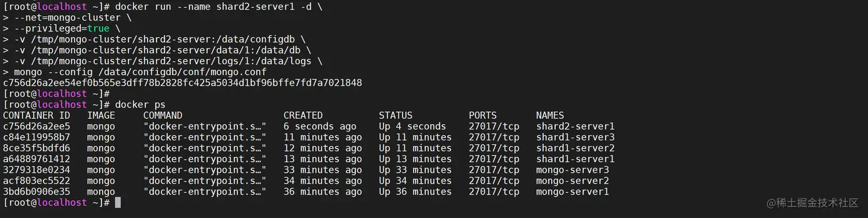Click the PORTS column header text
868x218 pixels.
(483, 115)
